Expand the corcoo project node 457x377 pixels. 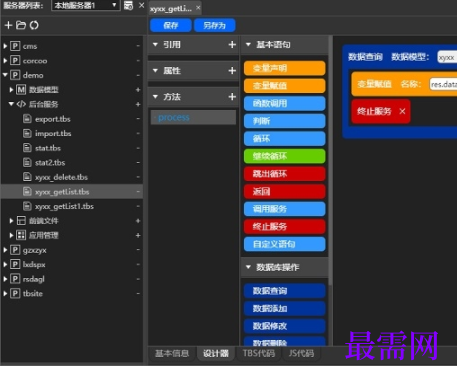coord(5,61)
